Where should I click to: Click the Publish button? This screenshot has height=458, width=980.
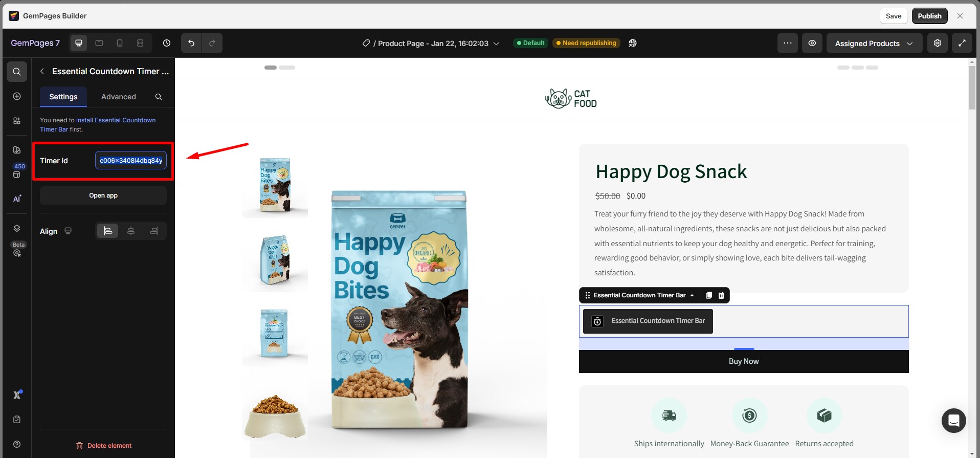pyautogui.click(x=929, y=16)
